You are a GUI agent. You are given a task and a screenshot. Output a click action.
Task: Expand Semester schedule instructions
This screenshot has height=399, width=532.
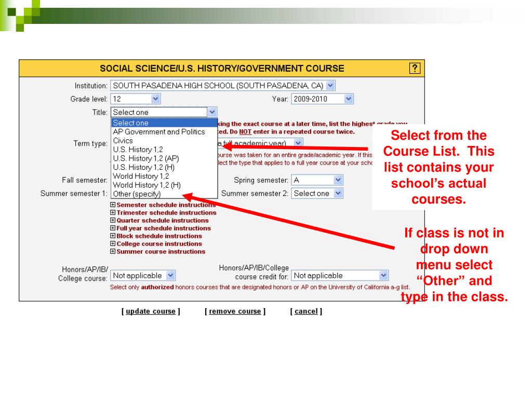[x=113, y=205]
